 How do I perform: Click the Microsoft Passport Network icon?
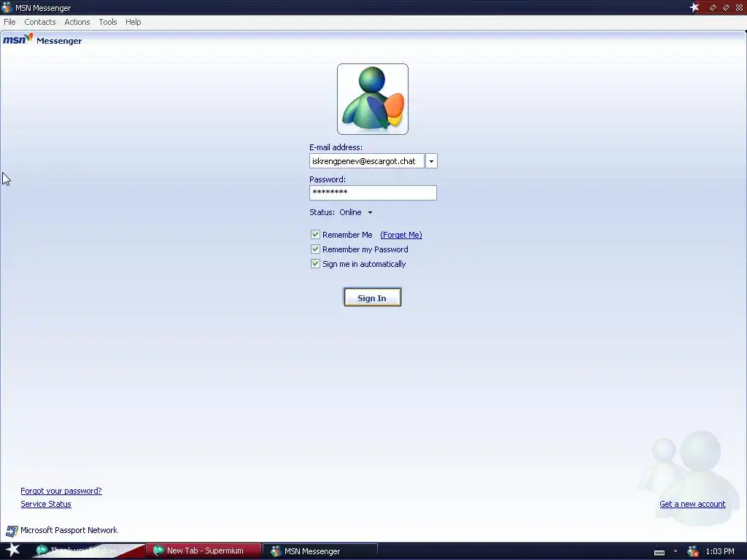[12, 531]
